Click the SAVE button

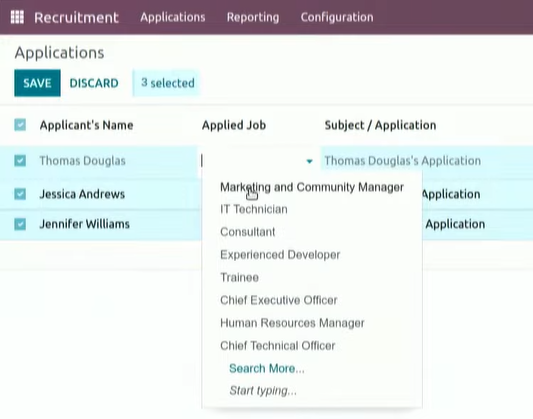point(37,83)
